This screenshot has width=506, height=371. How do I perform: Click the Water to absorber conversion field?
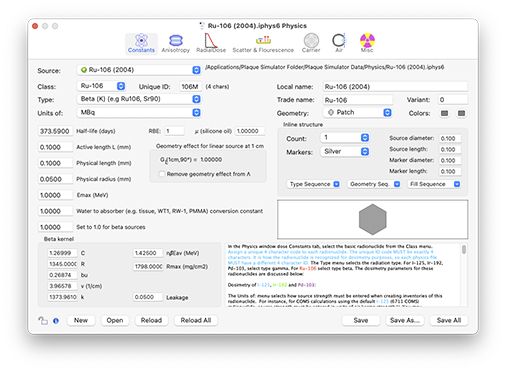pyautogui.click(x=55, y=211)
